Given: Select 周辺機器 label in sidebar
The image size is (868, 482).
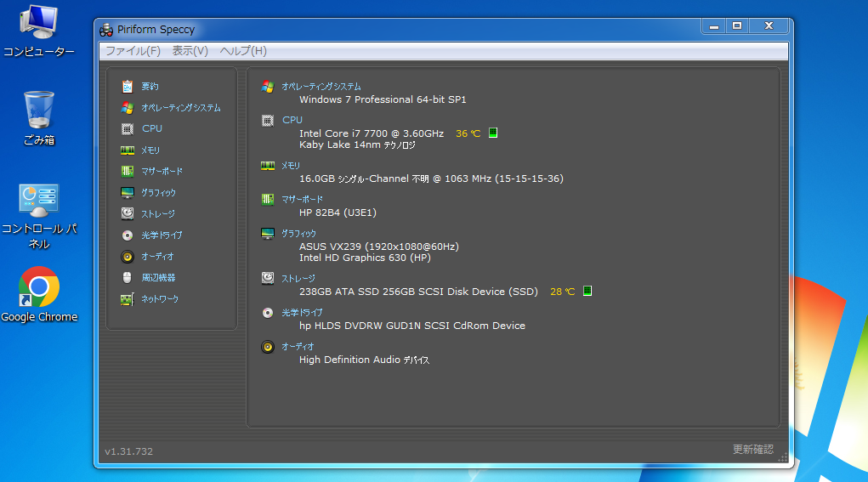Looking at the screenshot, I should coord(158,278).
